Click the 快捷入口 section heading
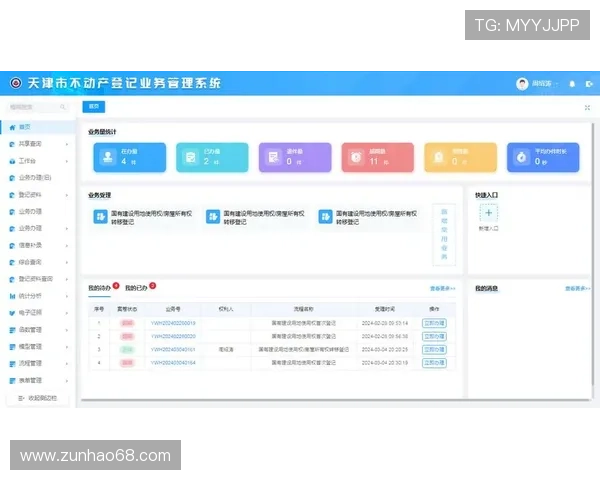Image resolution: width=600 pixels, height=480 pixels. 486,195
